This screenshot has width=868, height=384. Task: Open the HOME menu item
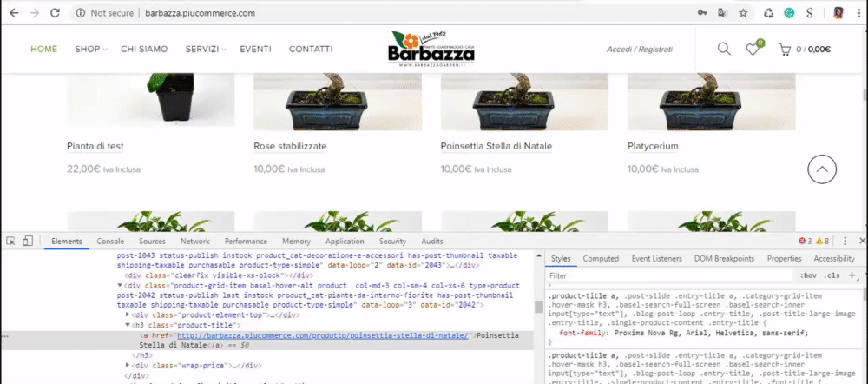43,50
